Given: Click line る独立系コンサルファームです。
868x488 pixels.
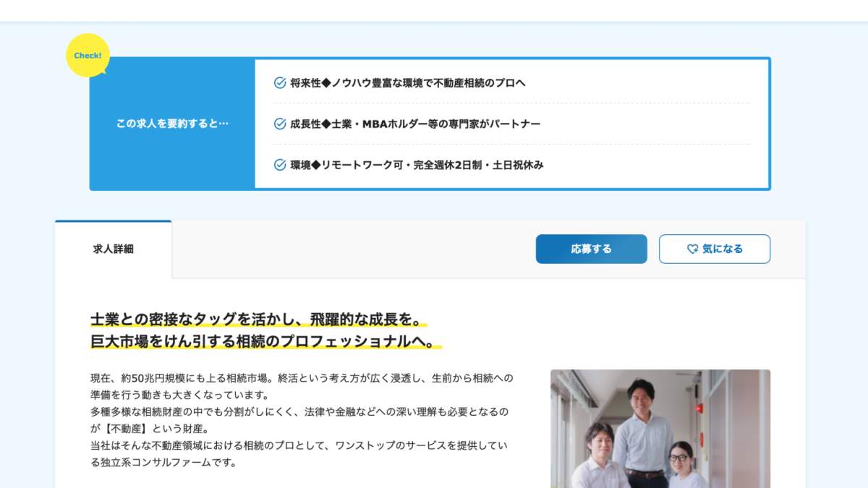Looking at the screenshot, I should tap(163, 461).
